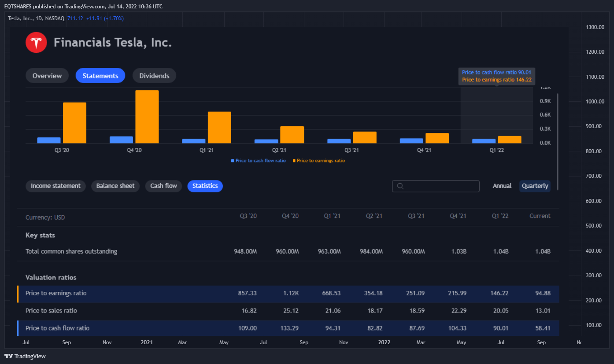This screenshot has height=364, width=614.
Task: Click the Q1 '22 orange earnings bar
Action: [x=510, y=140]
